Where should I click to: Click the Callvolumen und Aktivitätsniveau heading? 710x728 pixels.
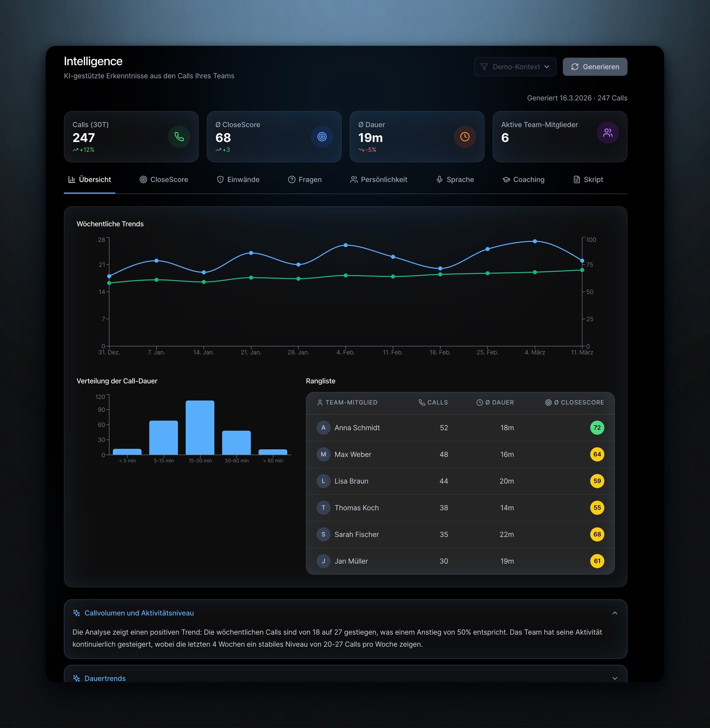[139, 613]
